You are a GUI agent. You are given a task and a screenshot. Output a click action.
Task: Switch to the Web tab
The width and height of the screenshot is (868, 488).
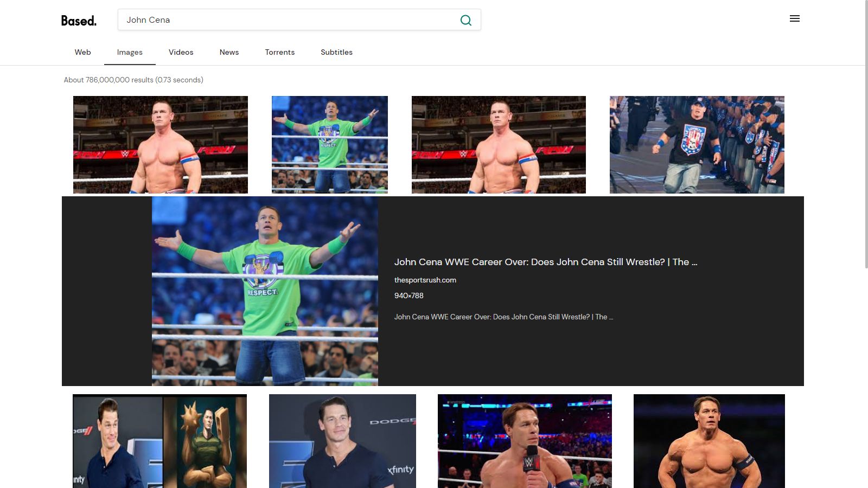pos(83,52)
